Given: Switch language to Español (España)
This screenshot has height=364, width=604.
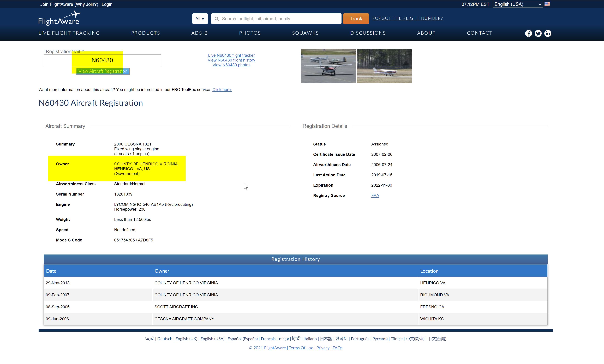Looking at the screenshot, I should [242, 339].
